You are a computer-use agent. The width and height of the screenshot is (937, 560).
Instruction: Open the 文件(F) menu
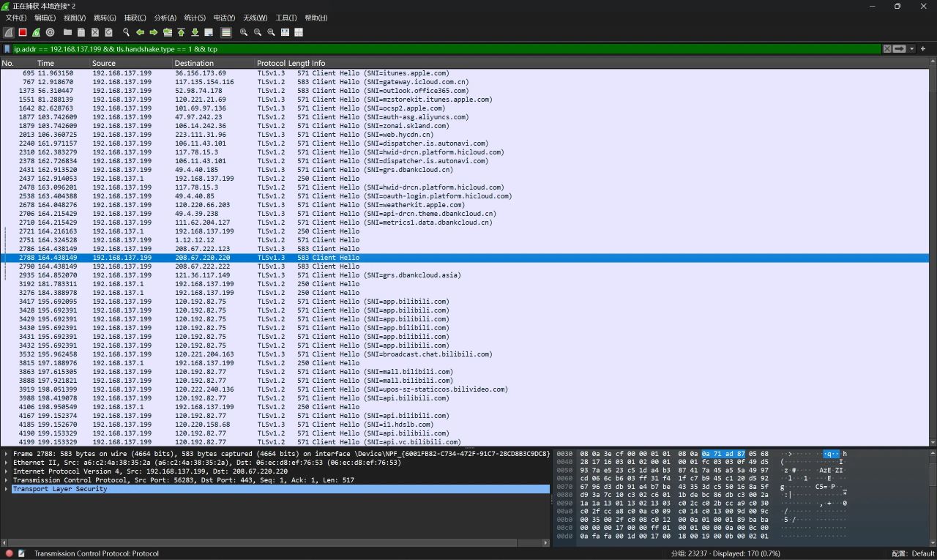[16, 18]
